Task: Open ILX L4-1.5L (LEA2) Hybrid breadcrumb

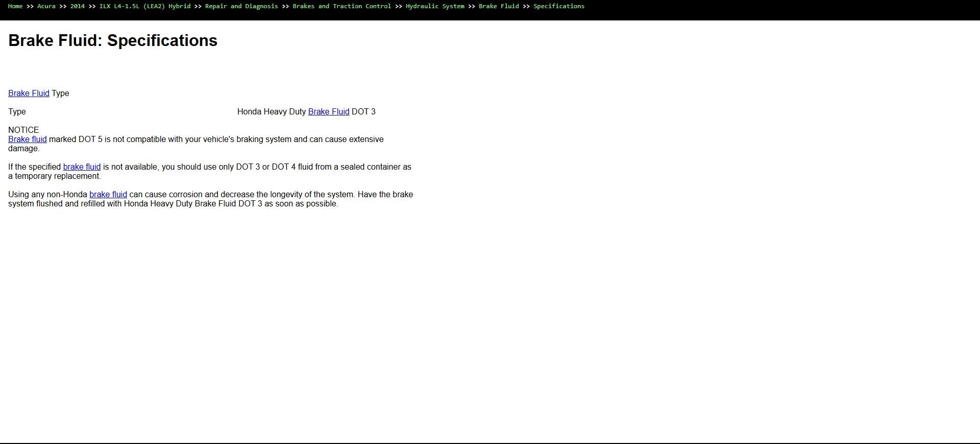Action: coord(145,6)
